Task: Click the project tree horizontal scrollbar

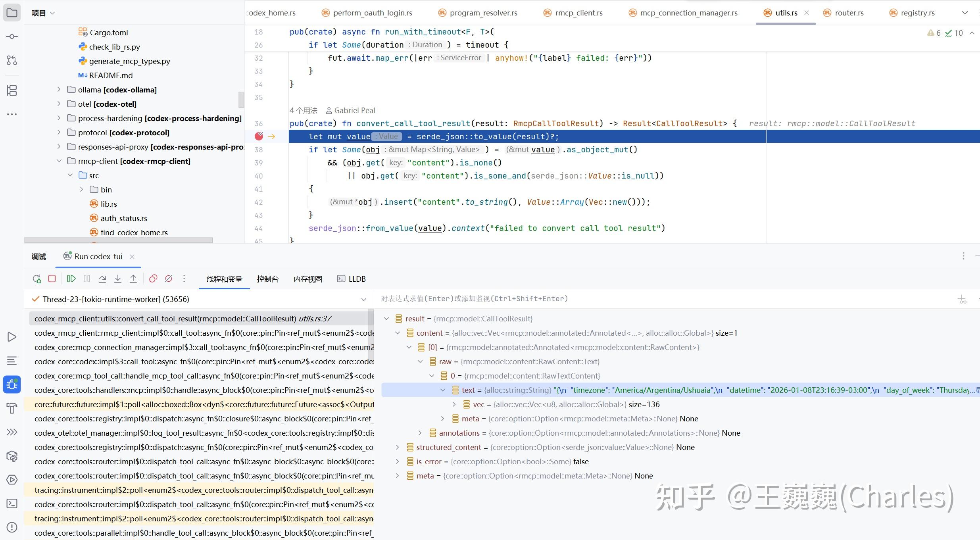Action: click(x=118, y=240)
